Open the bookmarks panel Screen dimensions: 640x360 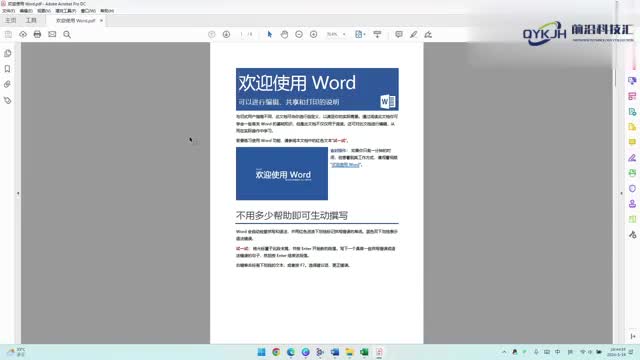click(7, 69)
